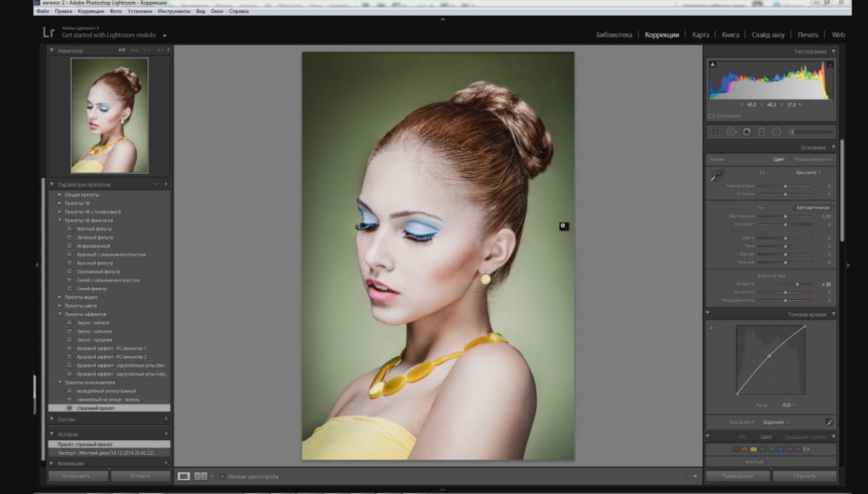Select history step Экспорт - Жёсткий диск
The image size is (868, 494).
tap(109, 453)
